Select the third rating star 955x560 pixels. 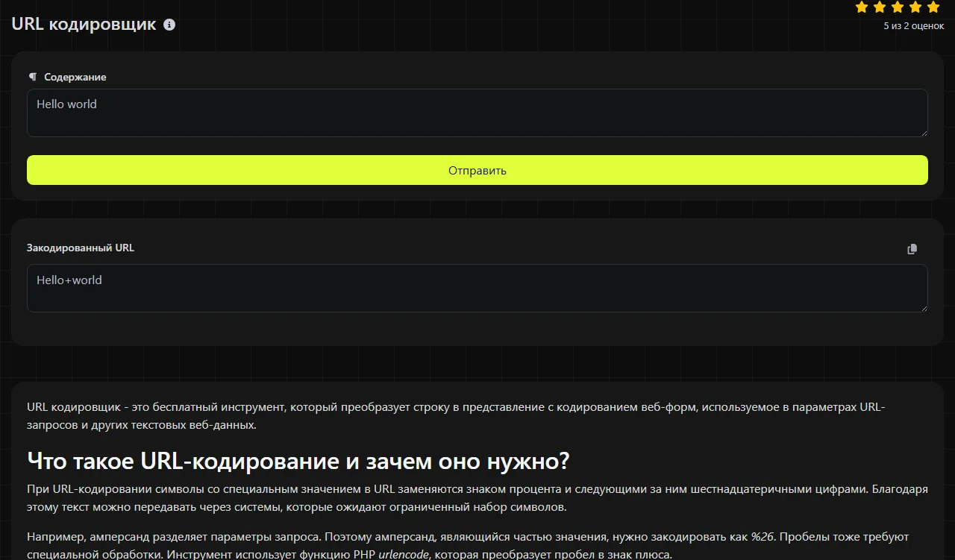pos(898,7)
